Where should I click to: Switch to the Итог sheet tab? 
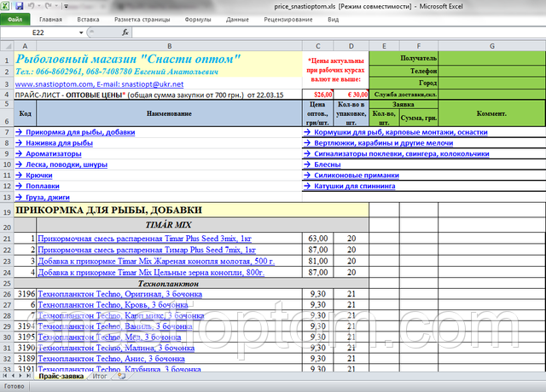[100, 376]
